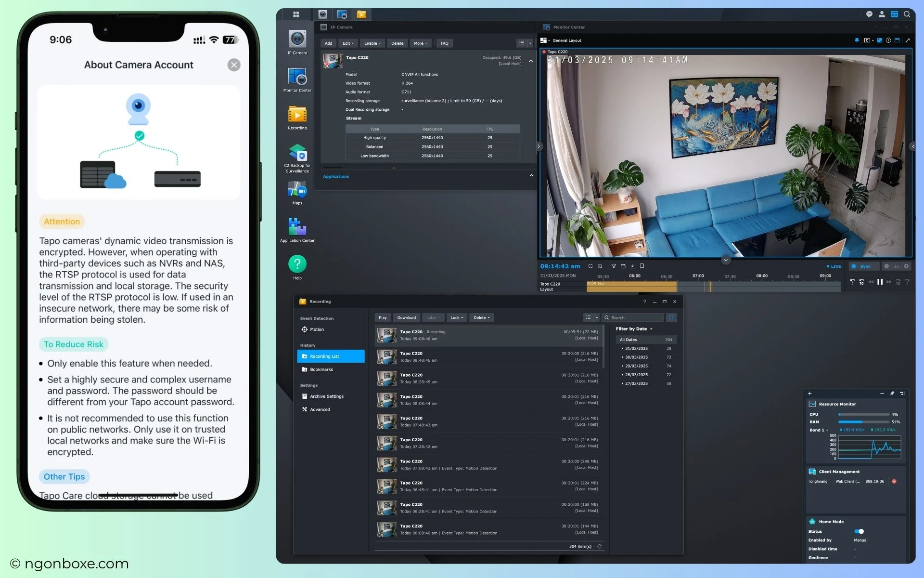Viewport: 924px width, 578px height.
Task: Zoom in the Monitor Center timeline
Action: [600, 266]
